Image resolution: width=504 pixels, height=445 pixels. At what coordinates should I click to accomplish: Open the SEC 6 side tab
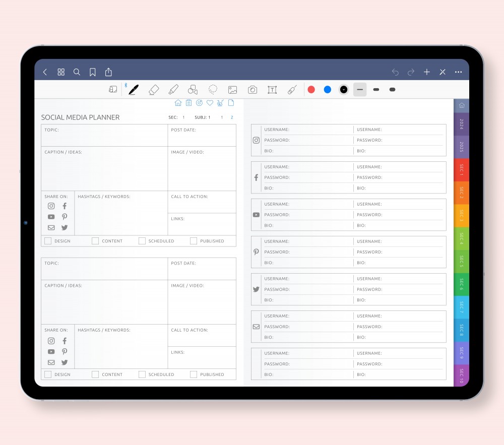[462, 284]
